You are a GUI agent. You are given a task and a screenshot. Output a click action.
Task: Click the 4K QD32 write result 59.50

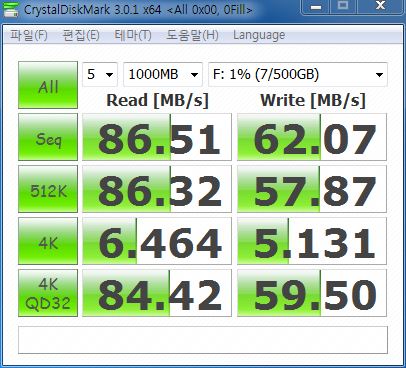pyautogui.click(x=312, y=293)
